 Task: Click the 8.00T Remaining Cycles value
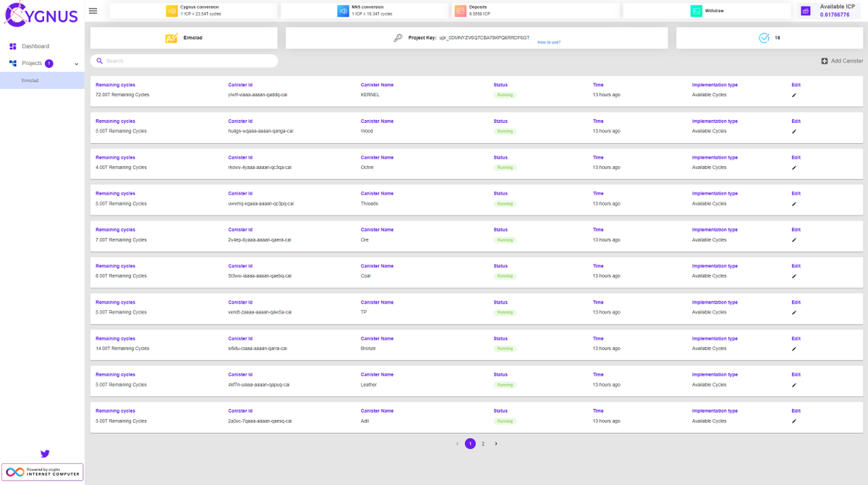[121, 276]
